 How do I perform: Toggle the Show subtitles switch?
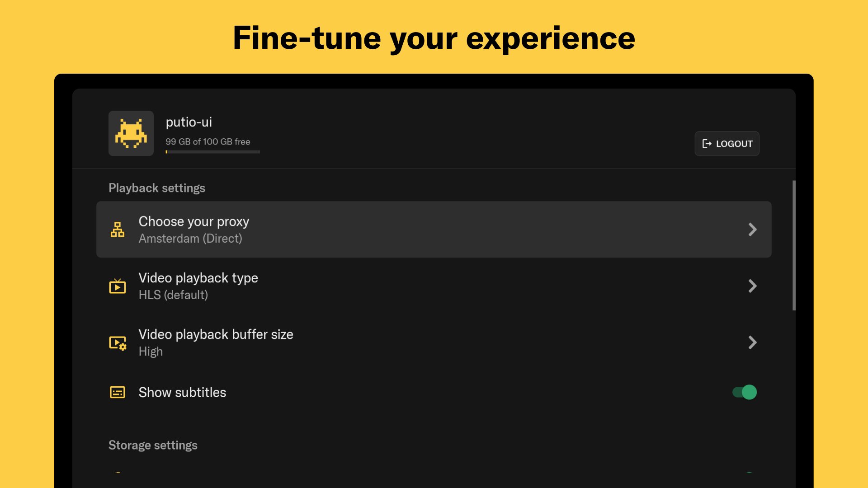pos(745,392)
